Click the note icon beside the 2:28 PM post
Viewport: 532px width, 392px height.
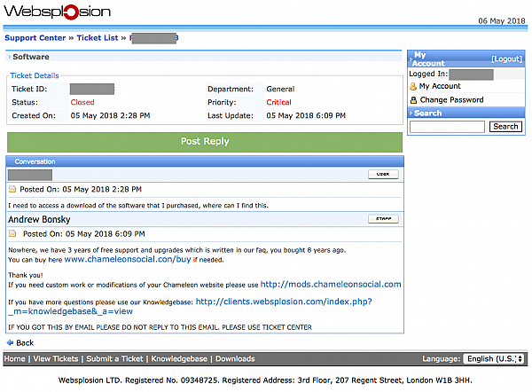(12, 190)
